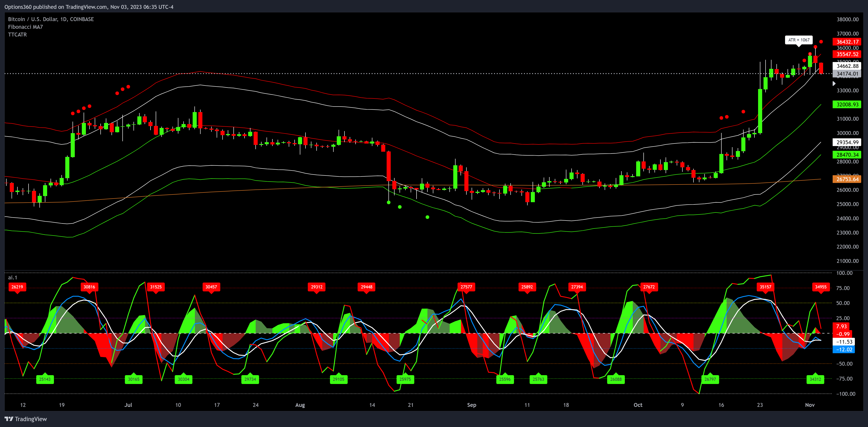Click the red 35547.52 price tag
This screenshot has width=868, height=427.
click(x=847, y=54)
